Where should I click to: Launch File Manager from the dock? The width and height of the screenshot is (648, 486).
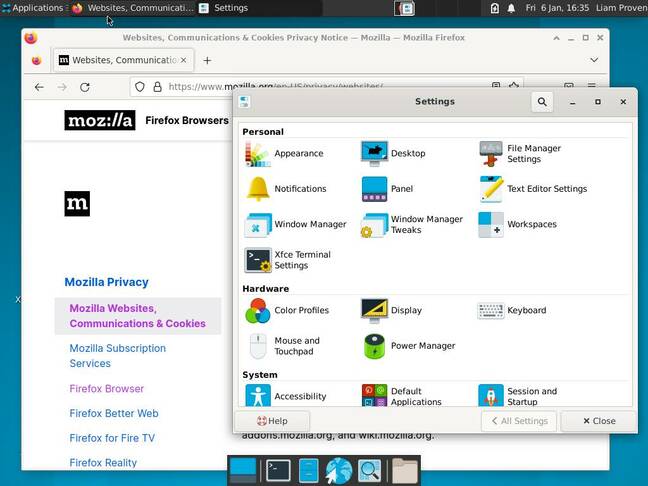(x=308, y=471)
